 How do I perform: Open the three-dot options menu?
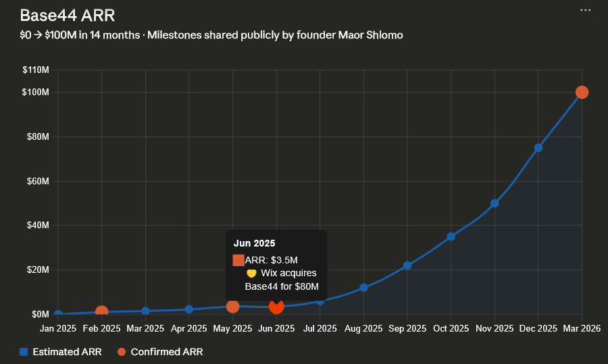[585, 10]
